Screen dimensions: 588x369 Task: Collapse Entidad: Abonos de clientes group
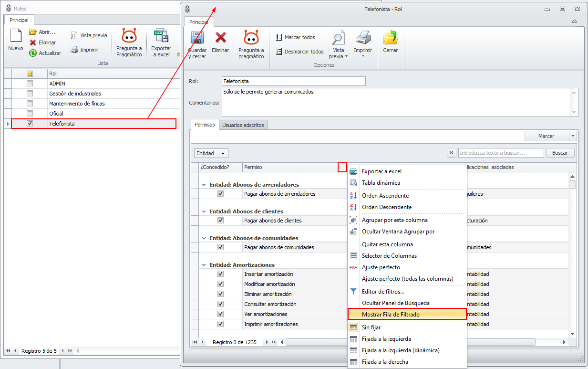204,211
